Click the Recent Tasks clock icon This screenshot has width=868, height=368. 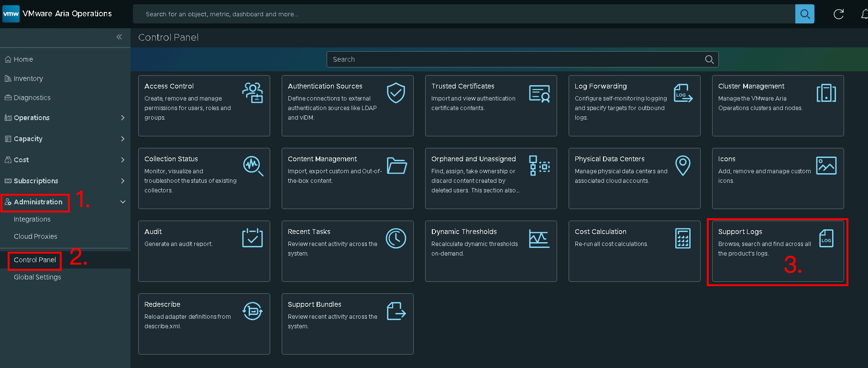396,238
